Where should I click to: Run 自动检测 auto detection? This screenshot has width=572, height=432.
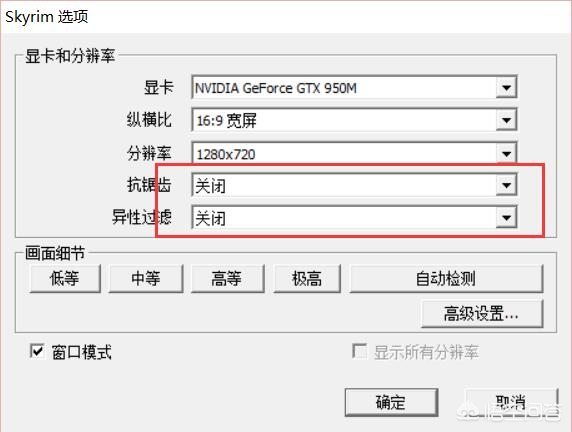pos(446,279)
